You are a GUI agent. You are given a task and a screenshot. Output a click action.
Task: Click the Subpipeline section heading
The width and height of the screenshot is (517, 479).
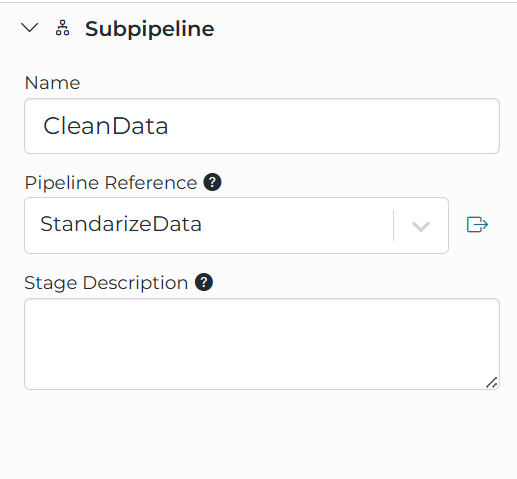pyautogui.click(x=149, y=29)
